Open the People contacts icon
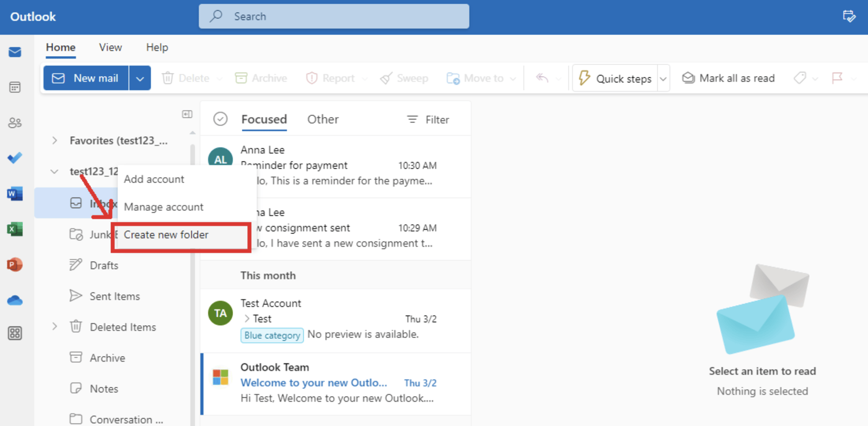 [15, 123]
